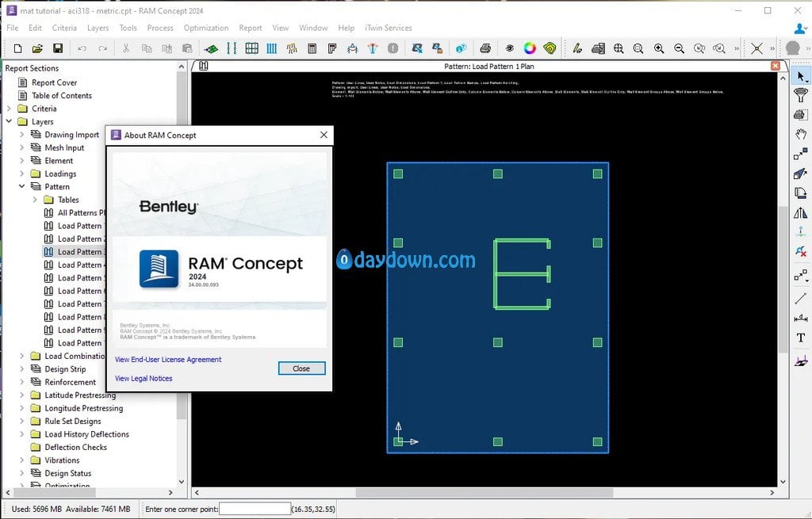Open the iTwin Services menu
Viewport: 812px width, 519px height.
[389, 28]
